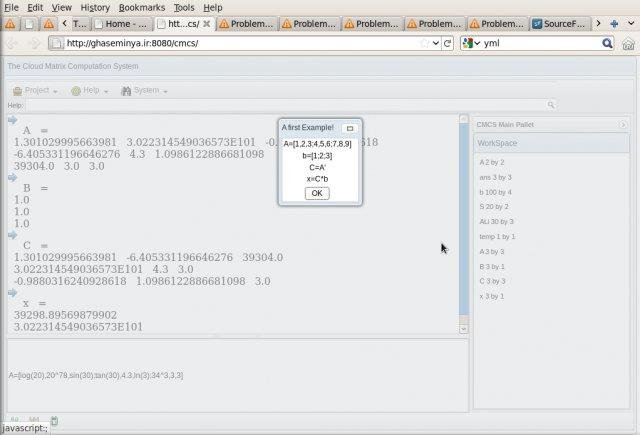Click the page icon in the address bar

(x=57, y=43)
